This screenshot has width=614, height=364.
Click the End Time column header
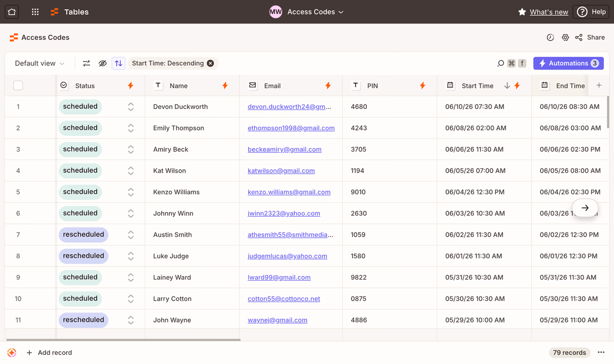(x=560, y=86)
